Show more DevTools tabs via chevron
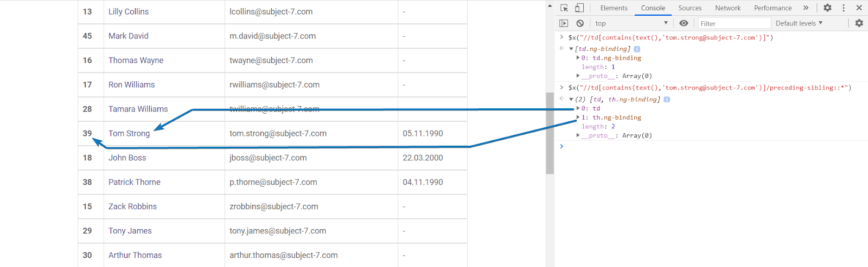This screenshot has height=267, width=868. (x=806, y=8)
